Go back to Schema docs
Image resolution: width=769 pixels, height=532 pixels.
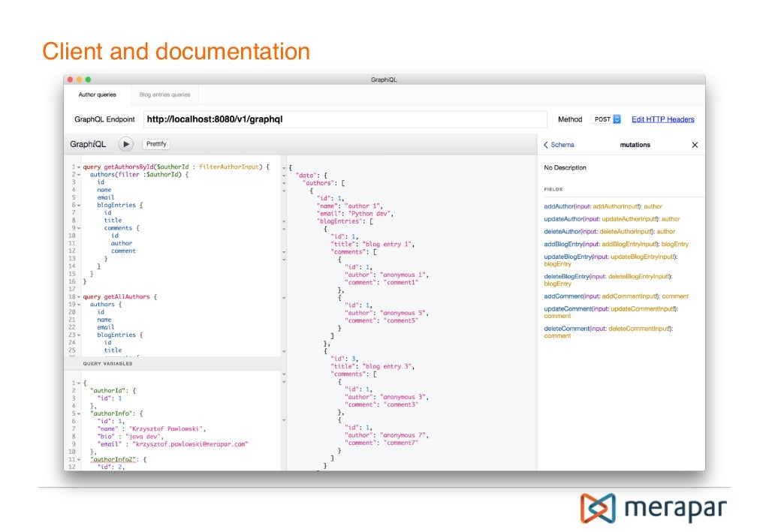pos(559,145)
